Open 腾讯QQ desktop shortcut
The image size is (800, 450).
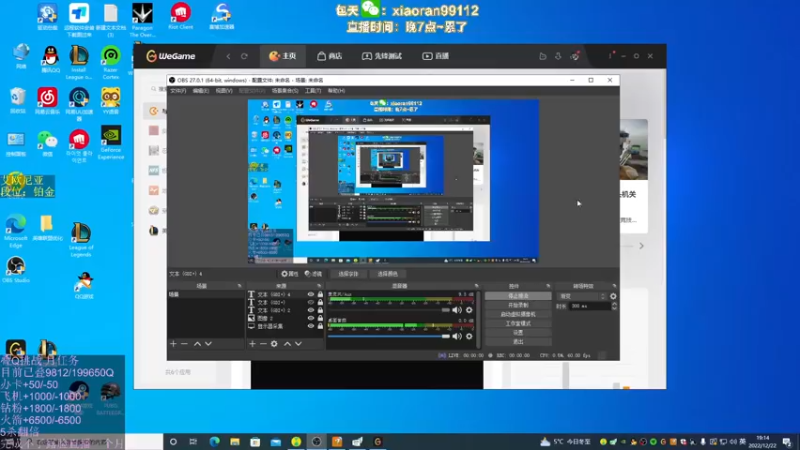tap(49, 60)
